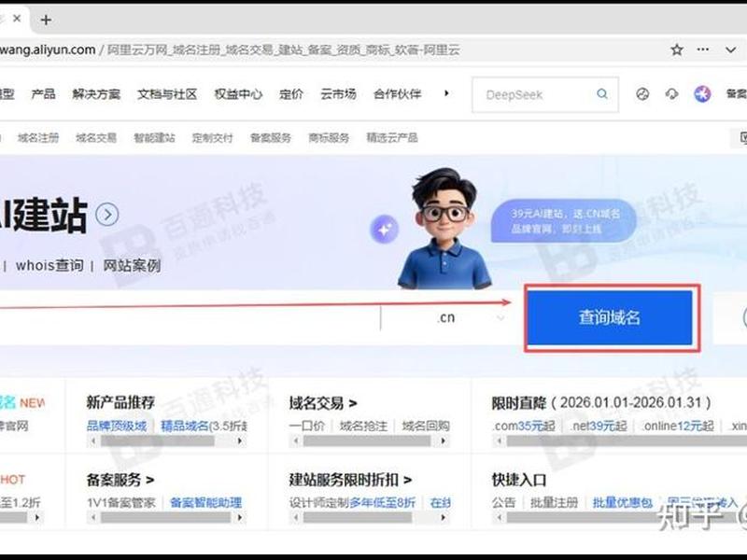Image resolution: width=747 pixels, height=560 pixels.
Task: Open the 备案服务 > card heading
Action: [120, 480]
